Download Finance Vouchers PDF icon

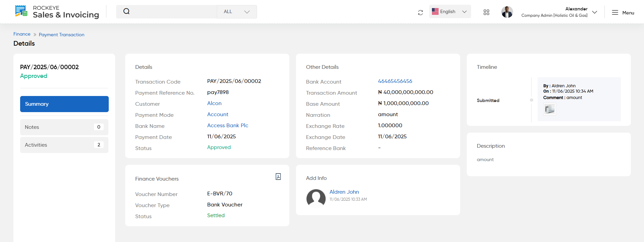click(278, 177)
